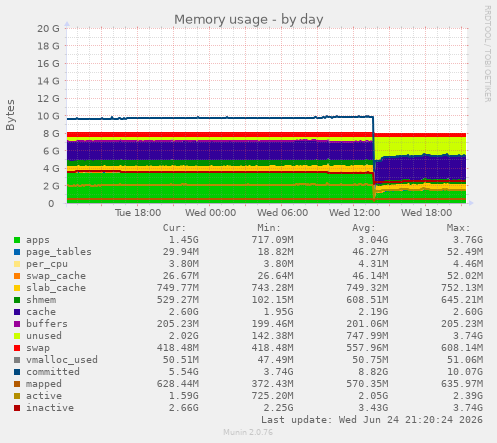Click the 'swap' legend label
Viewport: 497px width, 443px height.
pyautogui.click(x=38, y=348)
